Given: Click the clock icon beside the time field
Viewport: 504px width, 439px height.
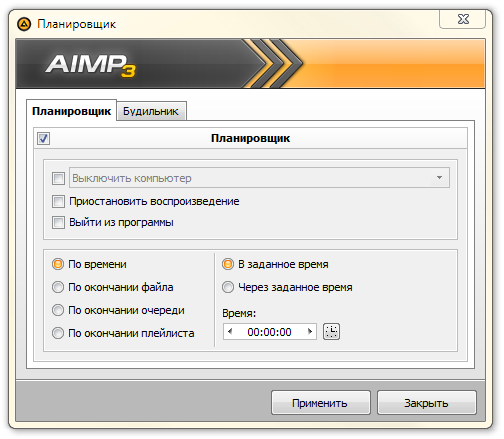Looking at the screenshot, I should point(331,332).
